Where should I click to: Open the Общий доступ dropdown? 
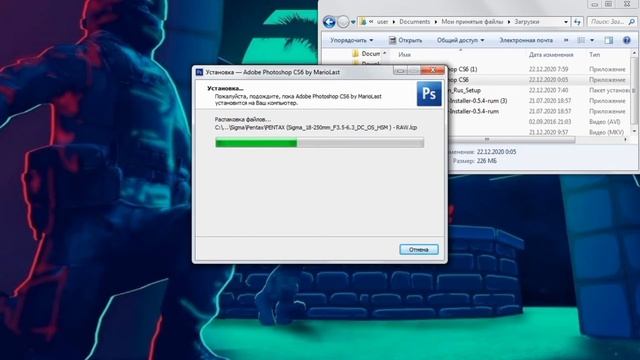(x=460, y=40)
